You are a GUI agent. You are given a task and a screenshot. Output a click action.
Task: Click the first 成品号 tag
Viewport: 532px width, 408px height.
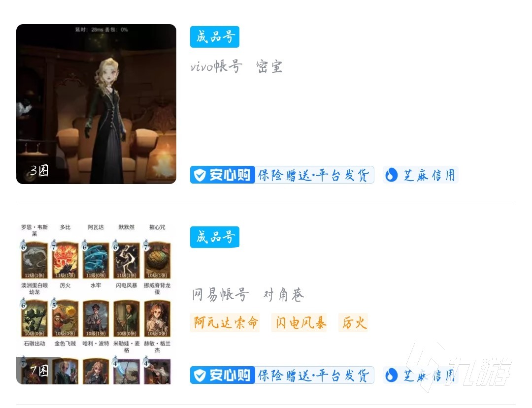pyautogui.click(x=215, y=36)
